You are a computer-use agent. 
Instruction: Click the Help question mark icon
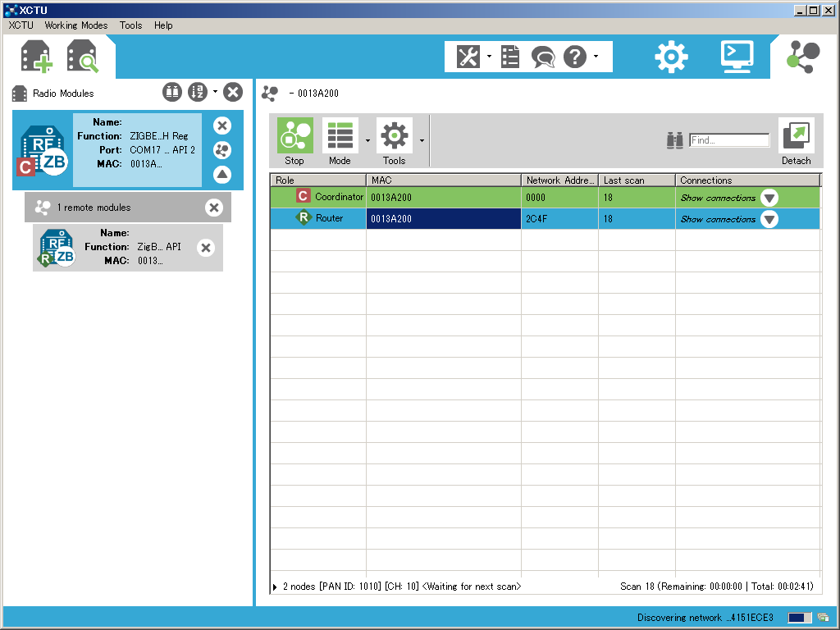pos(575,57)
